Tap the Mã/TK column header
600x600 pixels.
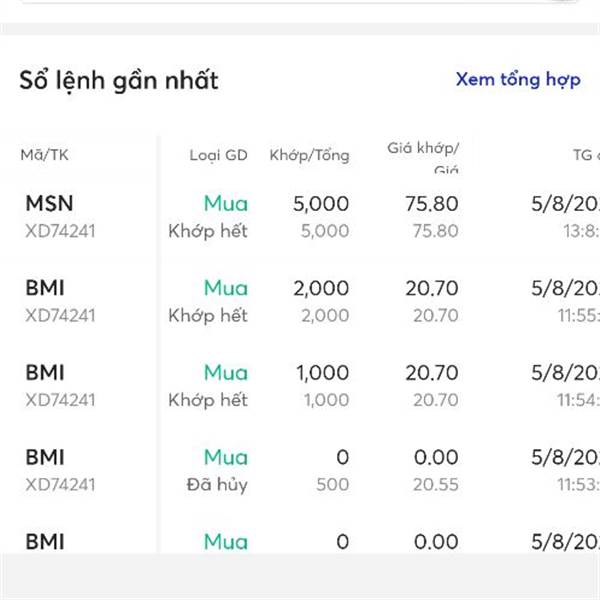[45, 155]
